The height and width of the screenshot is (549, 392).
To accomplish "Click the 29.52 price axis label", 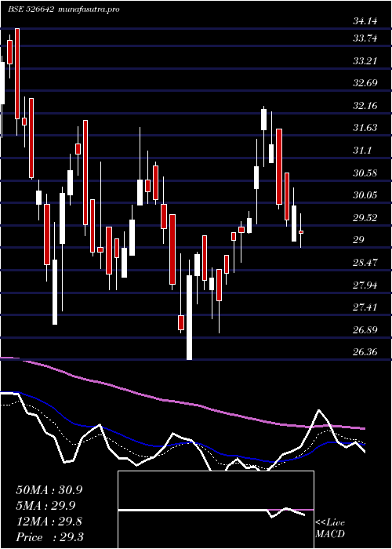I will coord(365,218).
